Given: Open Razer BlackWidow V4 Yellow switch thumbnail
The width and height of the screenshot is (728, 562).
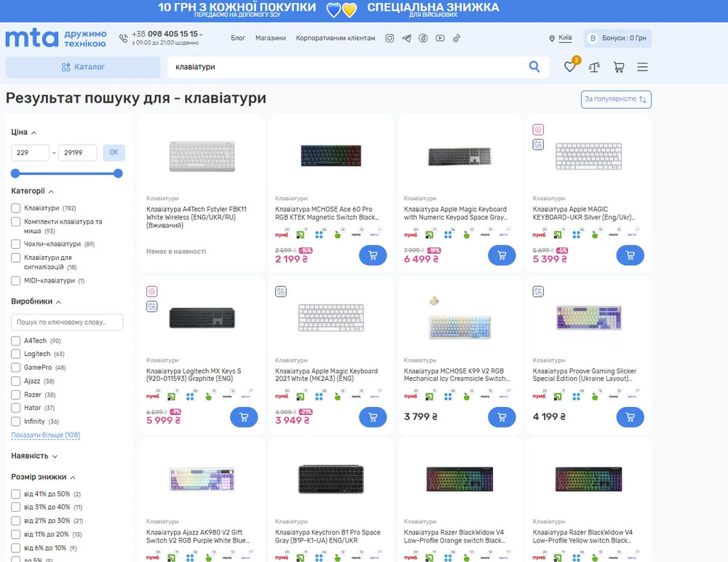Looking at the screenshot, I should (588, 479).
